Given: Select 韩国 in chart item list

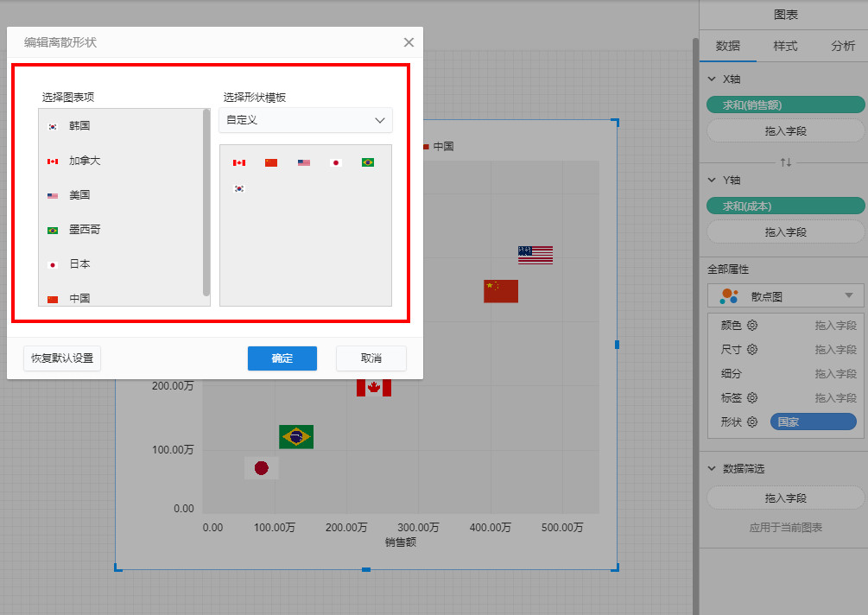Looking at the screenshot, I should (x=121, y=125).
